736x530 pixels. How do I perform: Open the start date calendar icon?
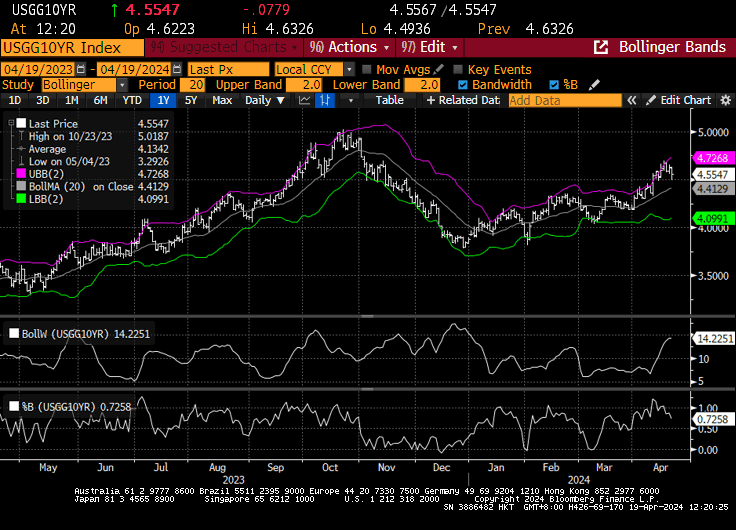coord(81,69)
